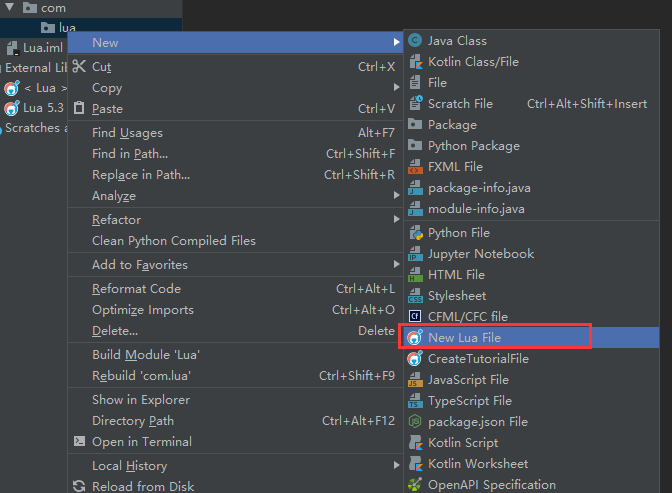Select Clean Python Compiled Files

[236, 240]
